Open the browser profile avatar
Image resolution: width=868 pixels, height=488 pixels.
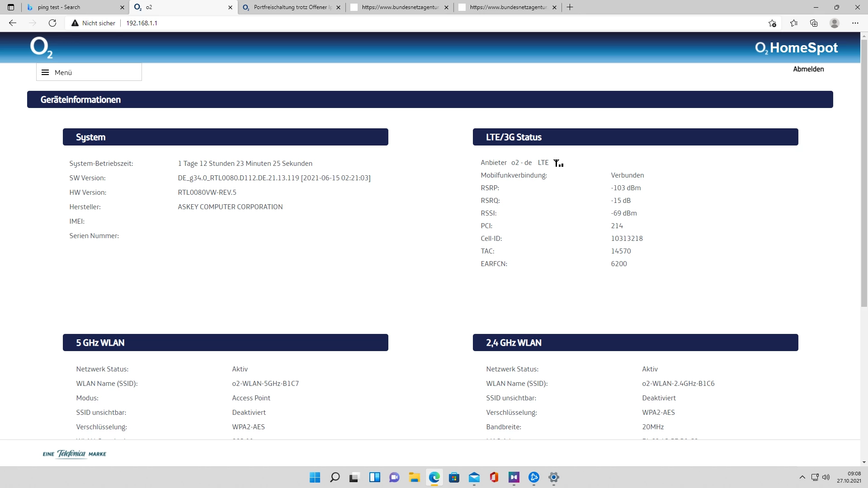point(835,23)
